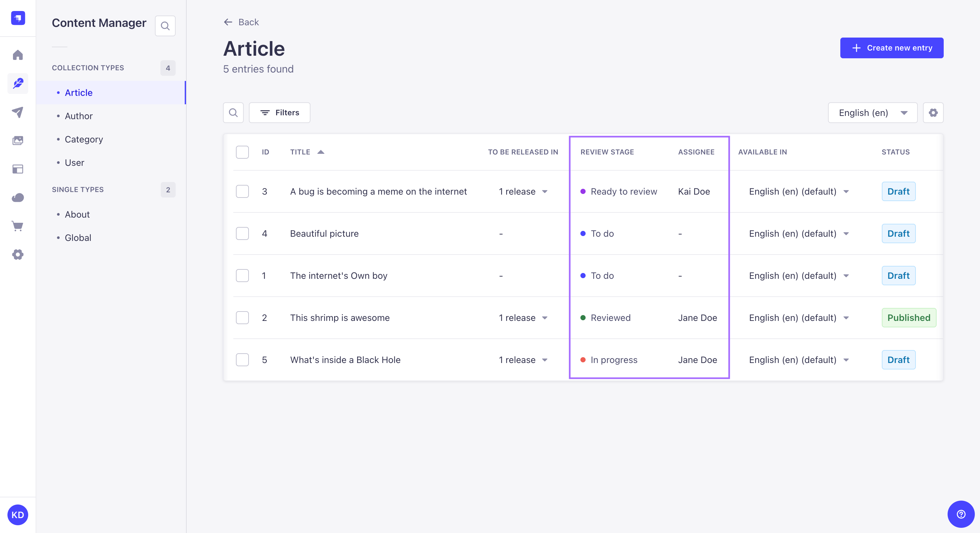The height and width of the screenshot is (533, 980).
Task: Open the English (en) locale dropdown
Action: click(872, 113)
